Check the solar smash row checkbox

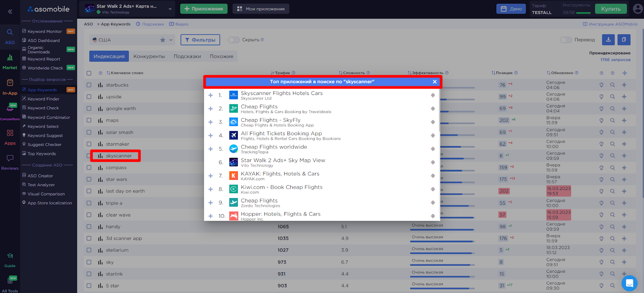(x=89, y=132)
